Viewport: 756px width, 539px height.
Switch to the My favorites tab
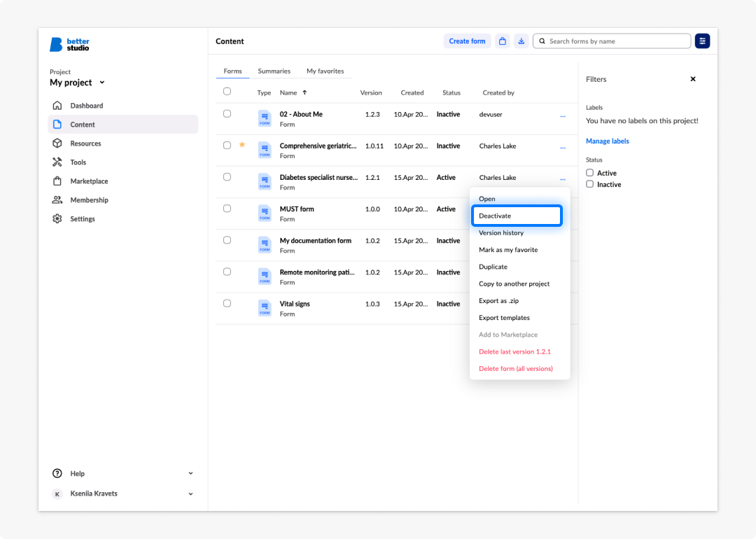pos(325,71)
